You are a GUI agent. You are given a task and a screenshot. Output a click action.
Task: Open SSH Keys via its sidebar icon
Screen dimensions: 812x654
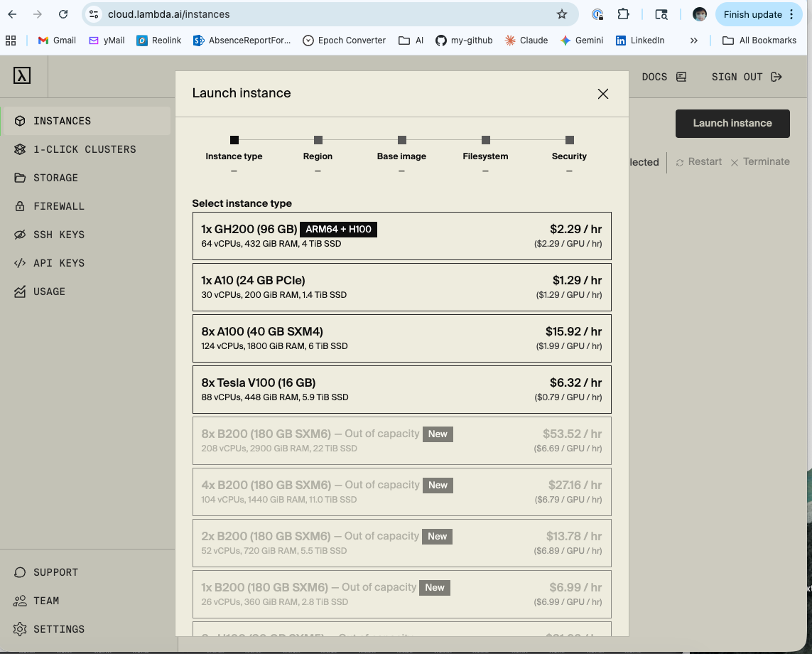[x=18, y=234]
